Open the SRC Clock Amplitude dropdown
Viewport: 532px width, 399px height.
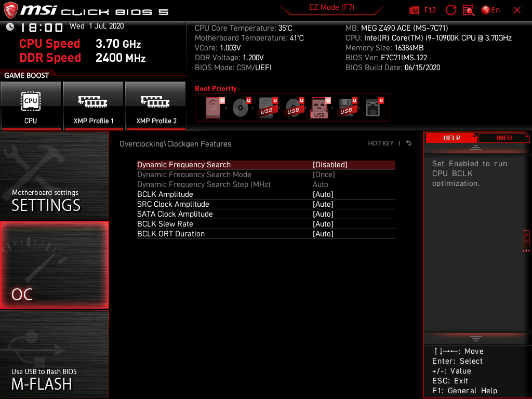point(324,204)
